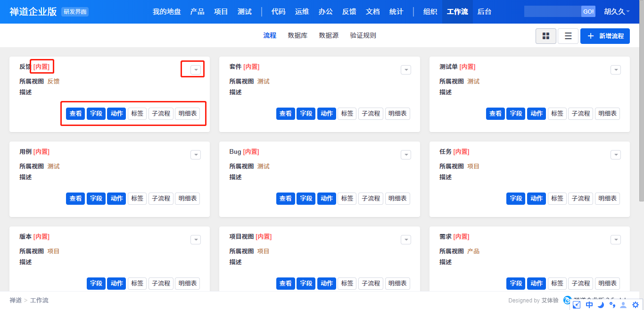Click the IME toolbar logo icon

coord(577,305)
